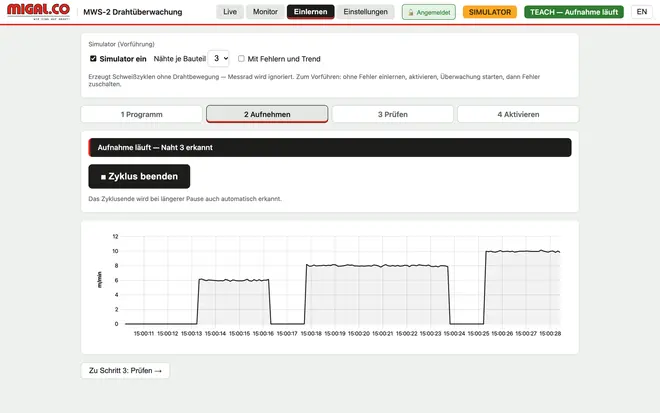Open the Nähte je Bauteil dropdown

coord(219,59)
